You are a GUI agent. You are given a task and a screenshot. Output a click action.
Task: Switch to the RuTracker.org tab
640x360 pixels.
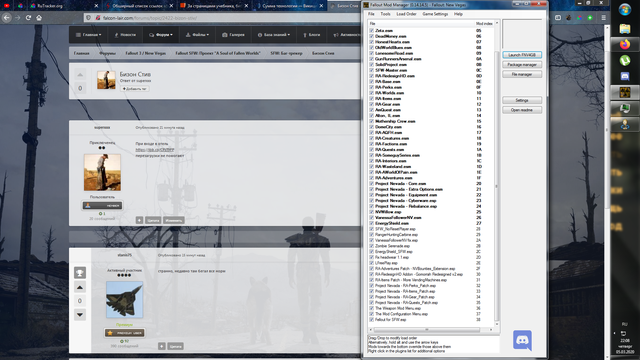click(50, 6)
